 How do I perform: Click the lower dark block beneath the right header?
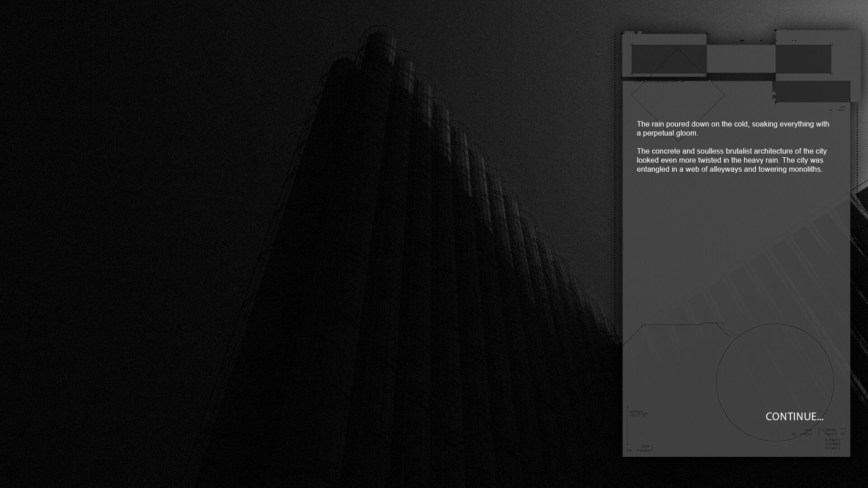[812, 92]
